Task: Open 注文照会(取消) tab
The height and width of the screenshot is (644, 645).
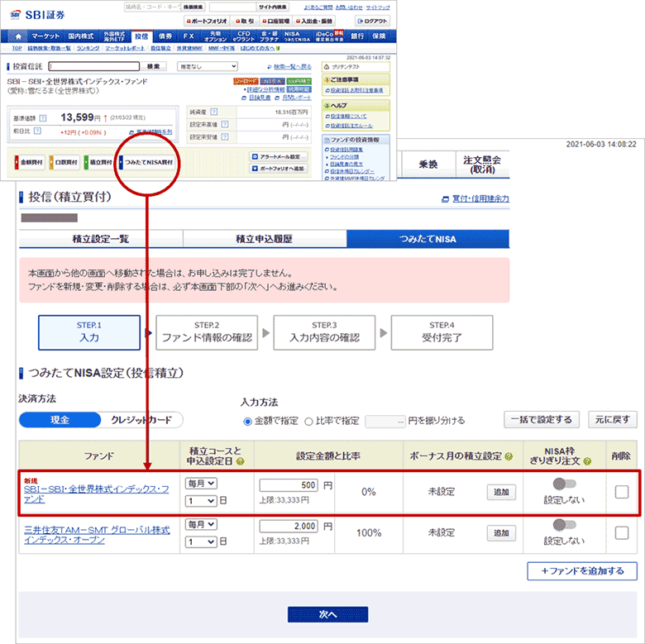Action: click(x=482, y=165)
